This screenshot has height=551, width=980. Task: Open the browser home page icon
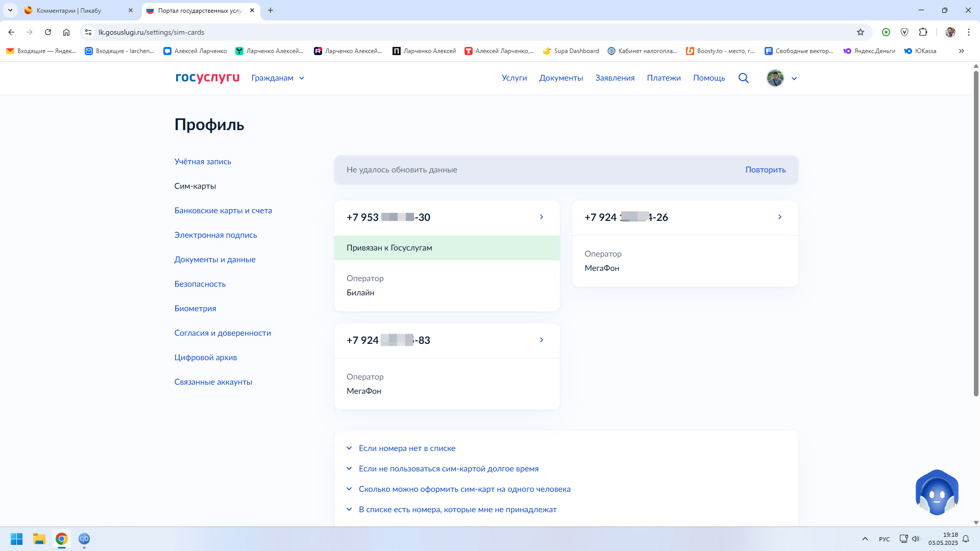[66, 32]
